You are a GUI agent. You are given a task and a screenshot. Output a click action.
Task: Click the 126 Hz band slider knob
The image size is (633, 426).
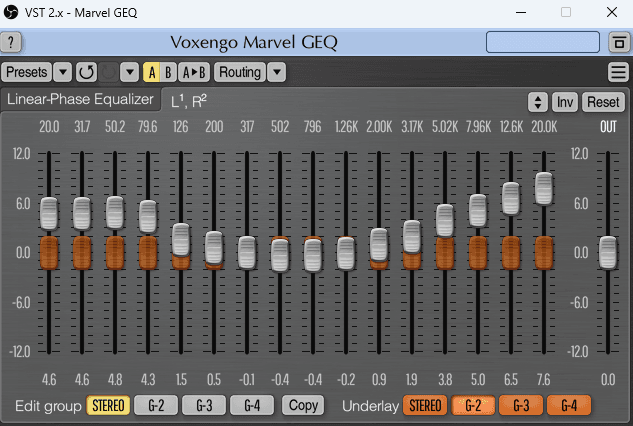(181, 240)
